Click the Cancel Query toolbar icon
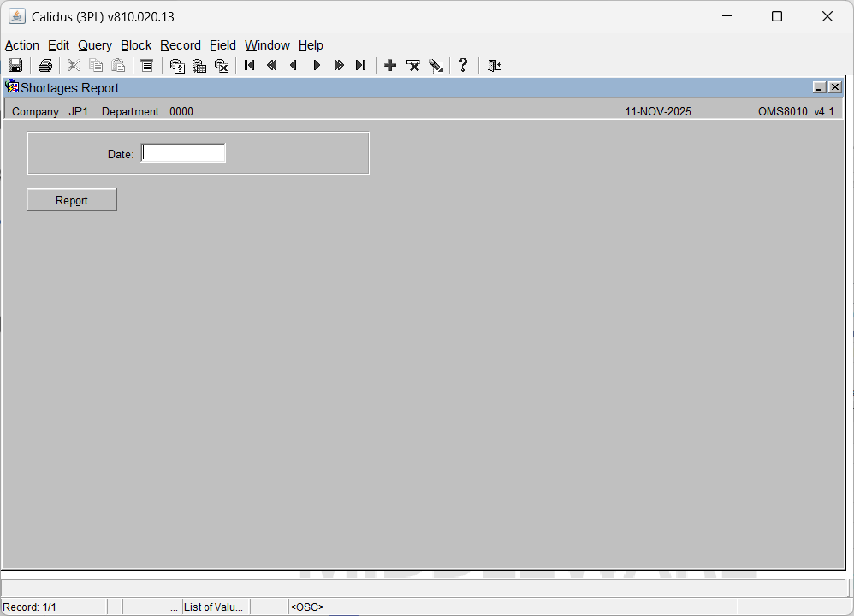Screen dimensions: 854x616 [x=222, y=66]
